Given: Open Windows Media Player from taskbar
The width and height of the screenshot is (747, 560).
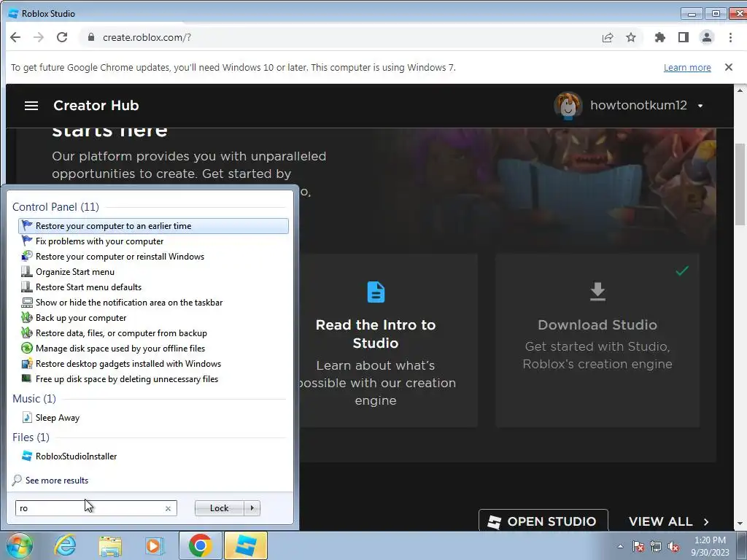Looking at the screenshot, I should pyautogui.click(x=154, y=545).
